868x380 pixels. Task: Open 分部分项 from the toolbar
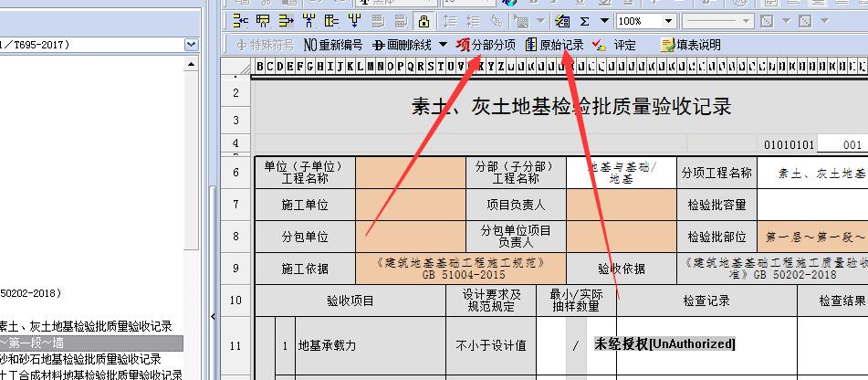486,45
